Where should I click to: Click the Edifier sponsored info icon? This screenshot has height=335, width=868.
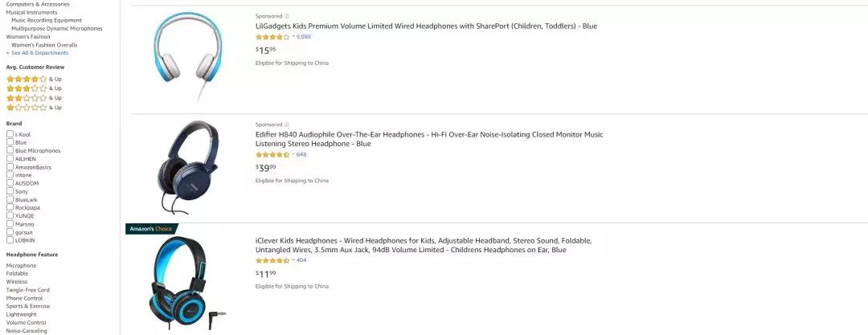(x=287, y=125)
